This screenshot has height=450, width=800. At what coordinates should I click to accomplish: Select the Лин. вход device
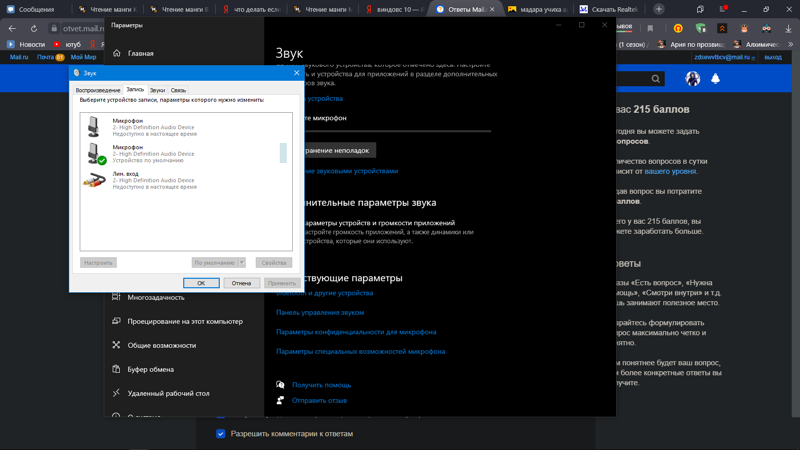(186, 180)
